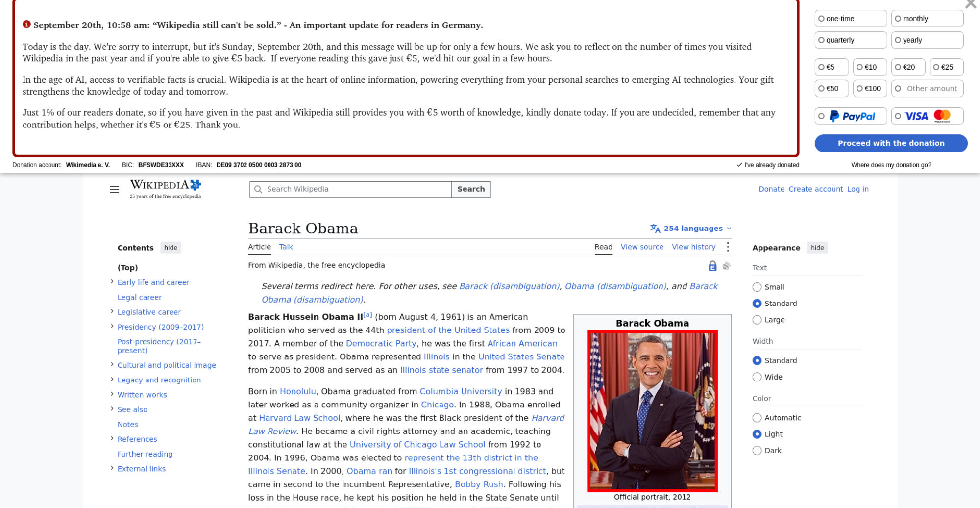Click Proceed with the donation button

click(x=891, y=143)
